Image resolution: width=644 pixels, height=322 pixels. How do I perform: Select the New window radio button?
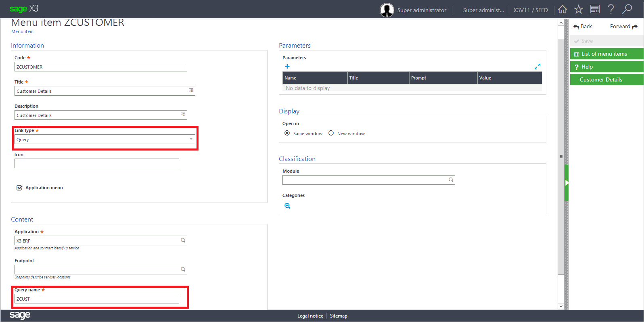point(331,133)
